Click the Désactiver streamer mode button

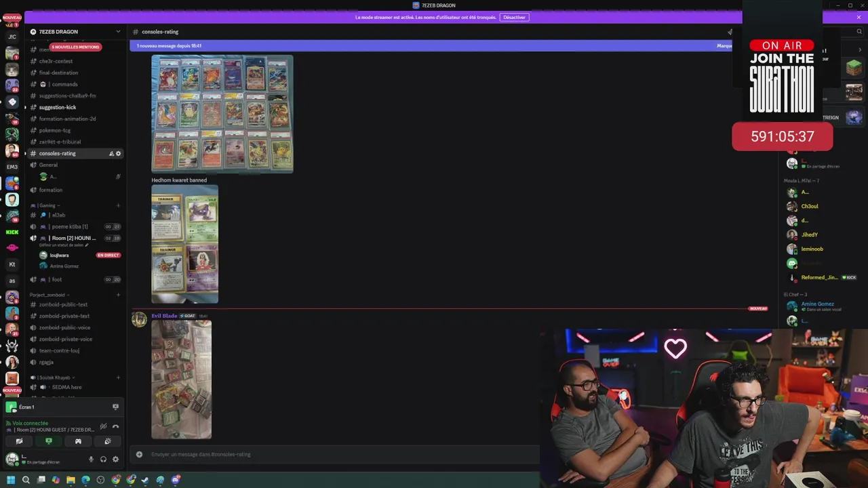click(x=514, y=17)
